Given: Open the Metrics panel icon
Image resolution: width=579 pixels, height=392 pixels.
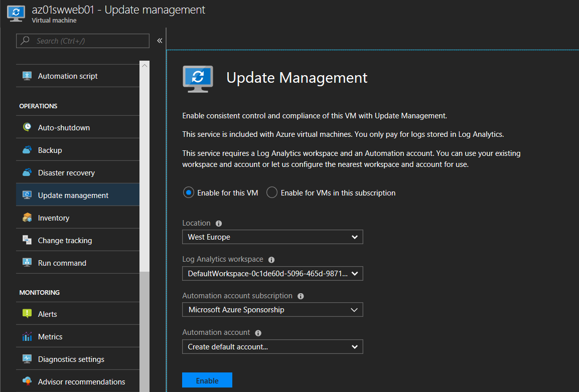Looking at the screenshot, I should click(x=28, y=336).
